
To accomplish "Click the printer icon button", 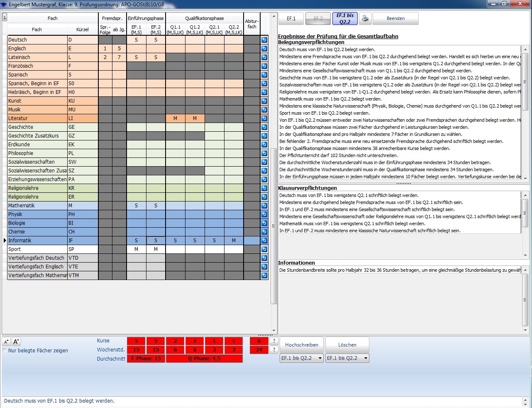I will [365, 19].
